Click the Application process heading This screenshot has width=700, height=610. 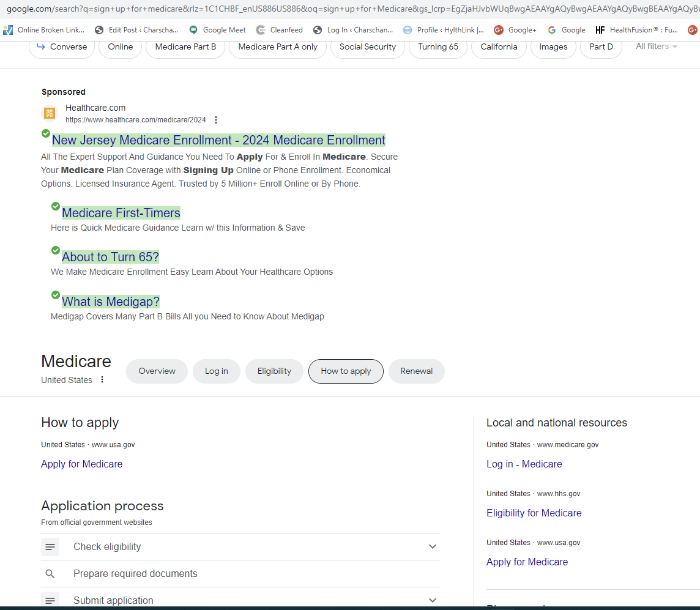coord(102,505)
